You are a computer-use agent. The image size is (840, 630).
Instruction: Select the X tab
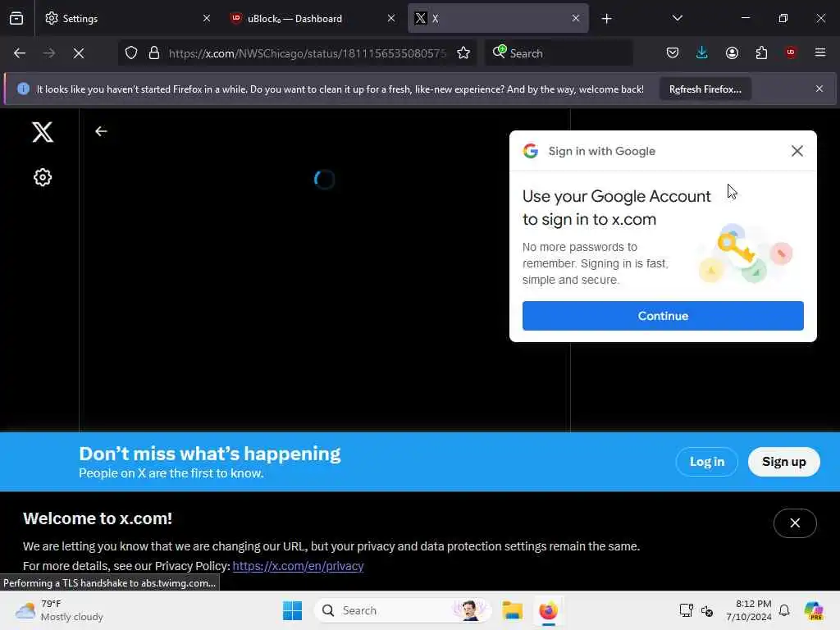click(x=498, y=18)
